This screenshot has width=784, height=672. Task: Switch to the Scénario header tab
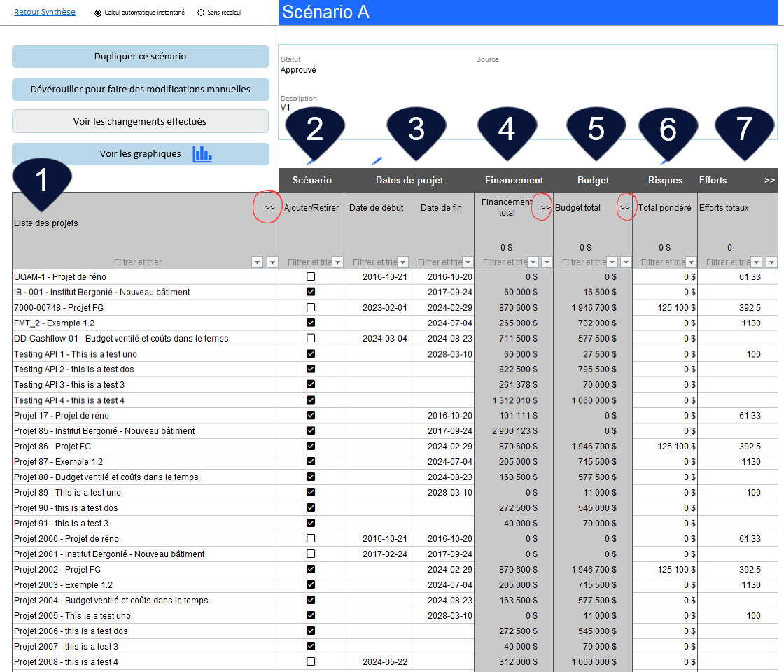pos(312,180)
